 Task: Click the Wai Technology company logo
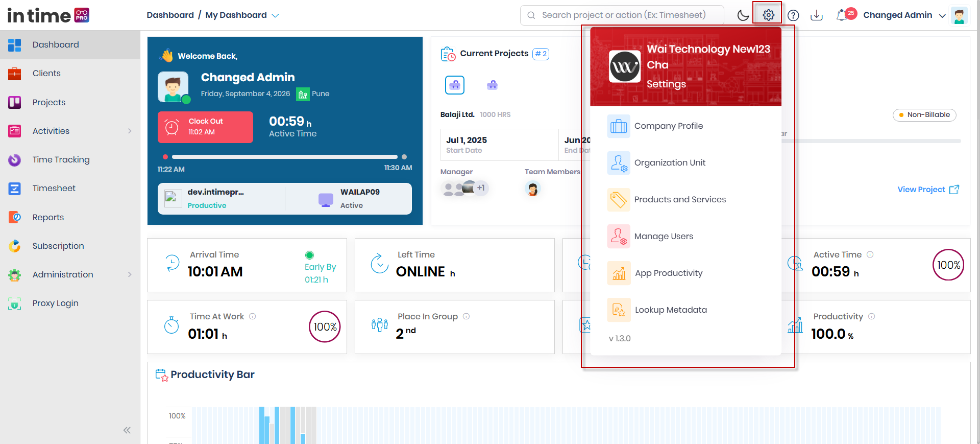coord(625,66)
